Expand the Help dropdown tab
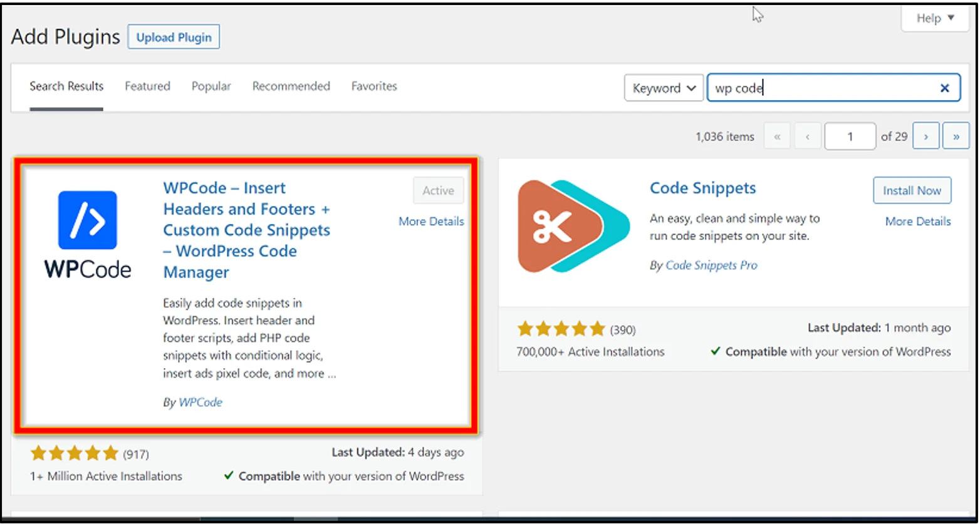This screenshot has width=980, height=524. (935, 18)
